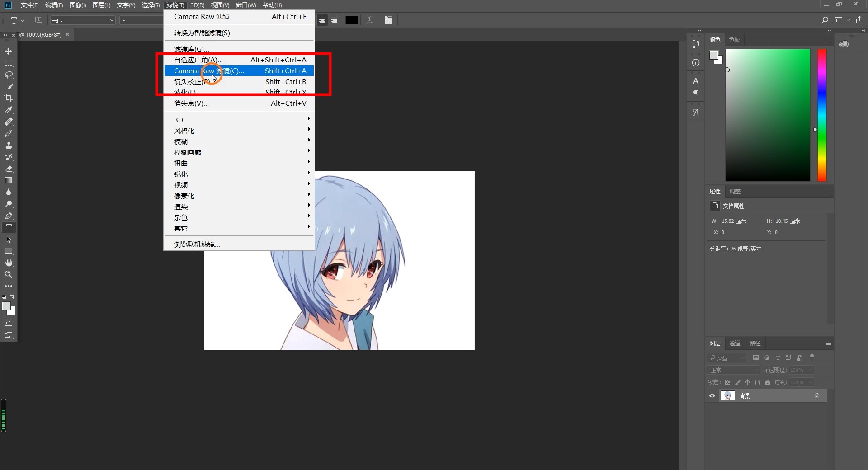Open the Creative Cloud Libraries panel icon
Screen dimensions: 868x470
[844, 44]
